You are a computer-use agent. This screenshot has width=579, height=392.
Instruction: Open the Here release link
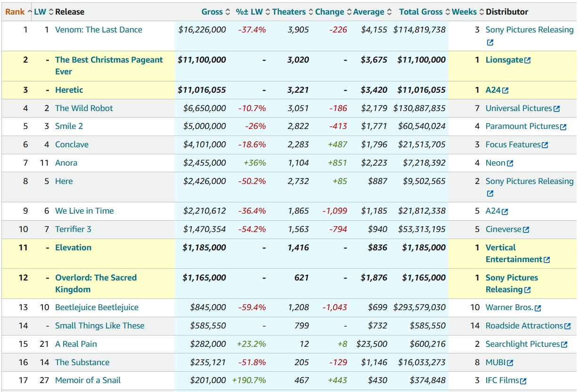[x=64, y=181]
